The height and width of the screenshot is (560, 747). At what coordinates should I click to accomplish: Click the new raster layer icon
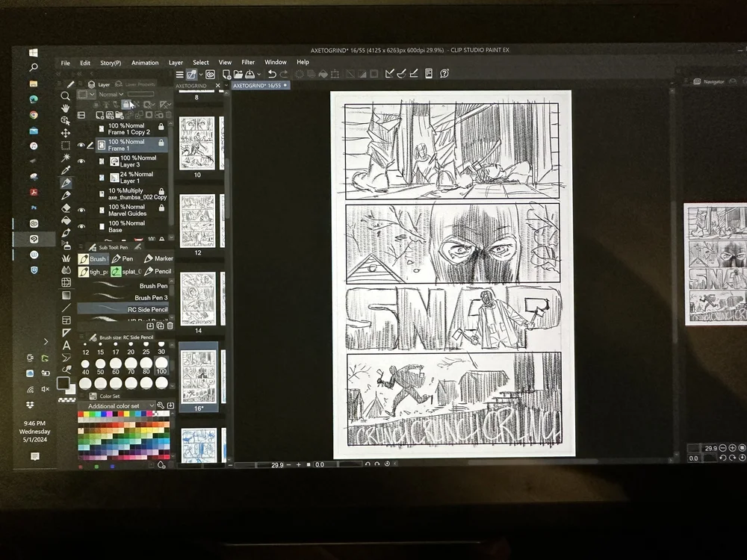tap(99, 115)
